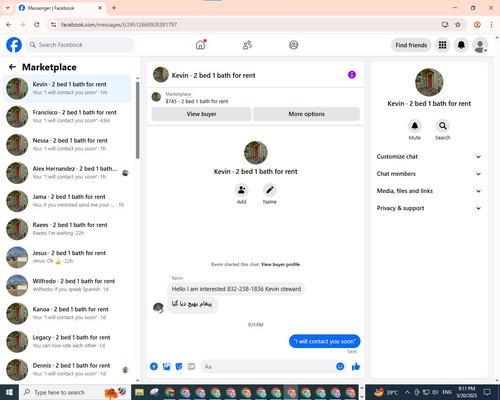Open the View buyer profile link
Viewport: 500px width, 400px height.
pos(280,264)
